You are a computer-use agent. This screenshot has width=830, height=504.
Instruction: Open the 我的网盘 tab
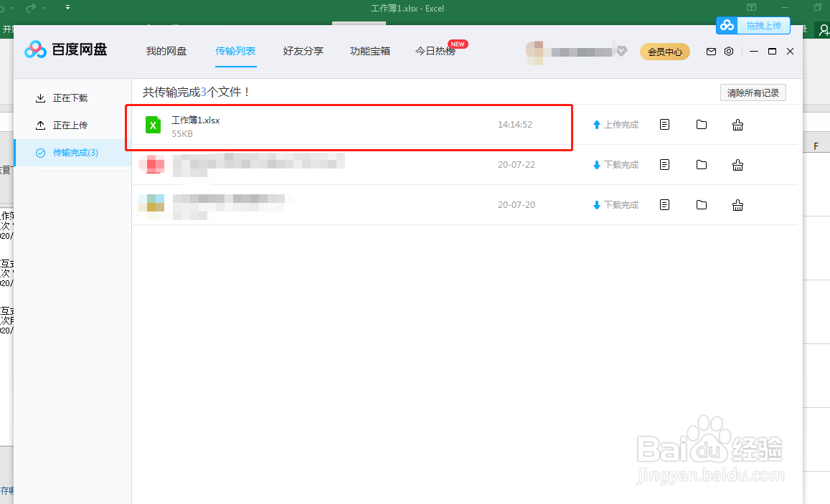tap(166, 52)
